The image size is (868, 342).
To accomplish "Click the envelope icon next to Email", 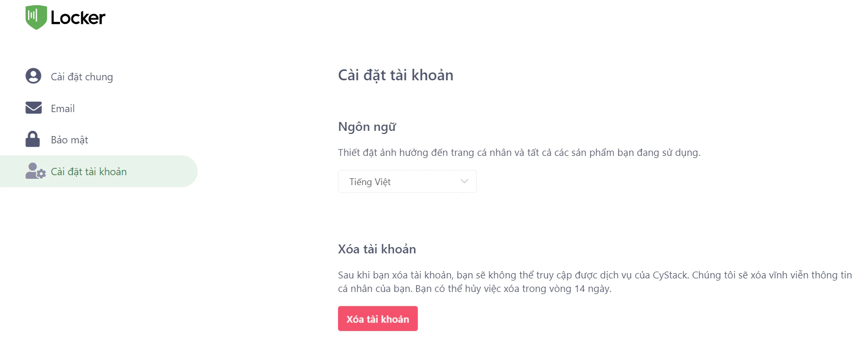I will [x=33, y=107].
